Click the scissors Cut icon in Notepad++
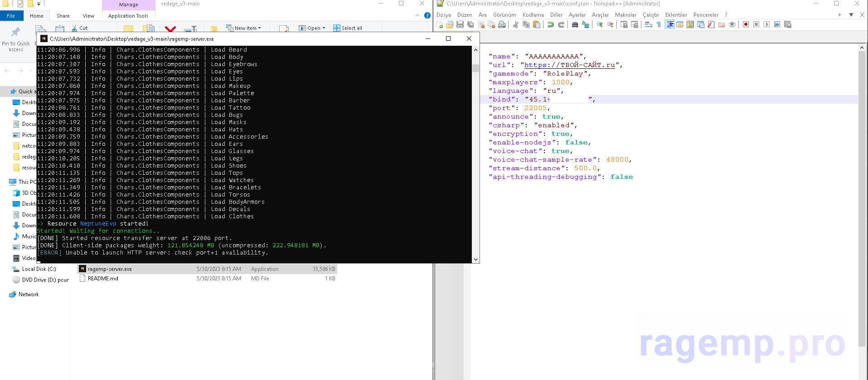 pos(515,25)
